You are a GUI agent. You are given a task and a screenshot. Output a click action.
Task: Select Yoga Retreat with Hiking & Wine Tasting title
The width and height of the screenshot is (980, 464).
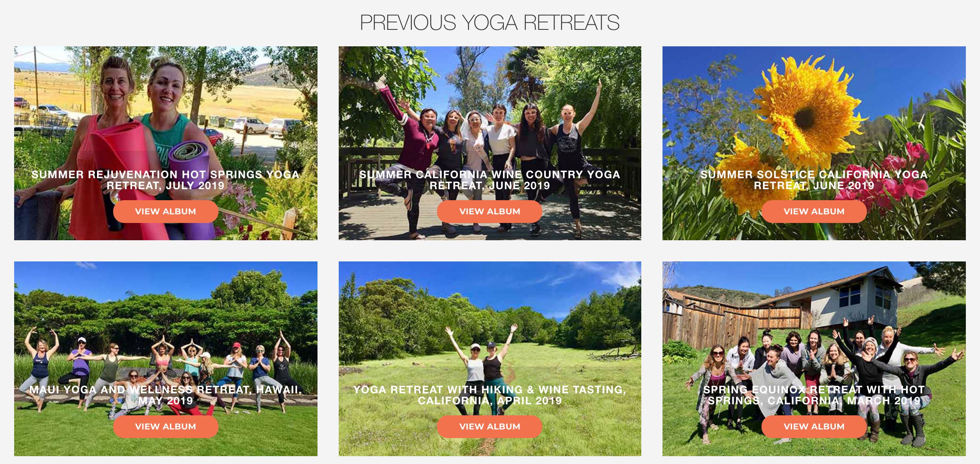click(490, 395)
